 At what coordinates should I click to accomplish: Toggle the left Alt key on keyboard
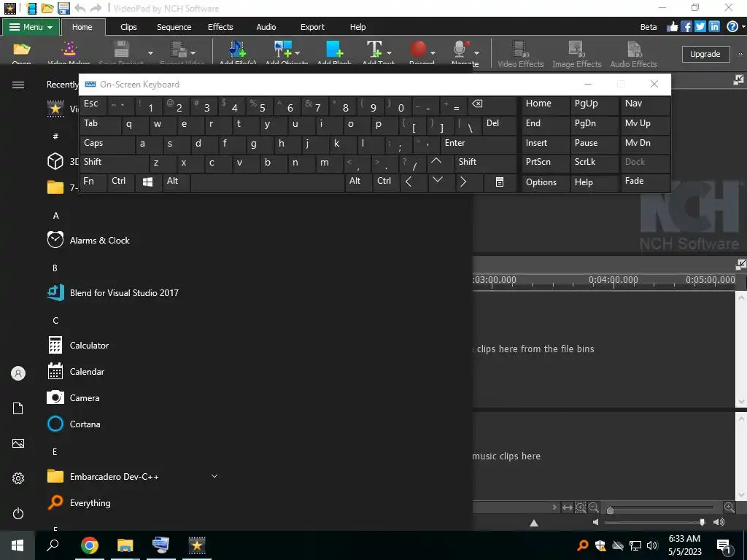click(177, 182)
